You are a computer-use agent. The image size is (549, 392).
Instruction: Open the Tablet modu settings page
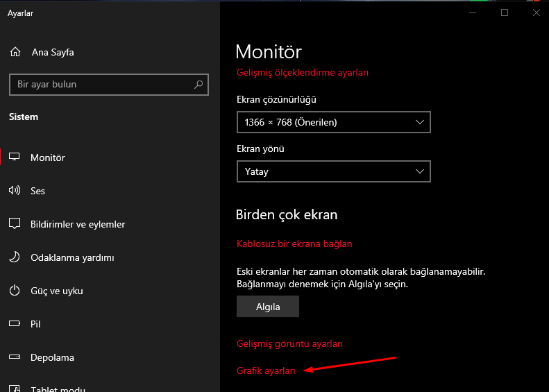[x=58, y=387]
